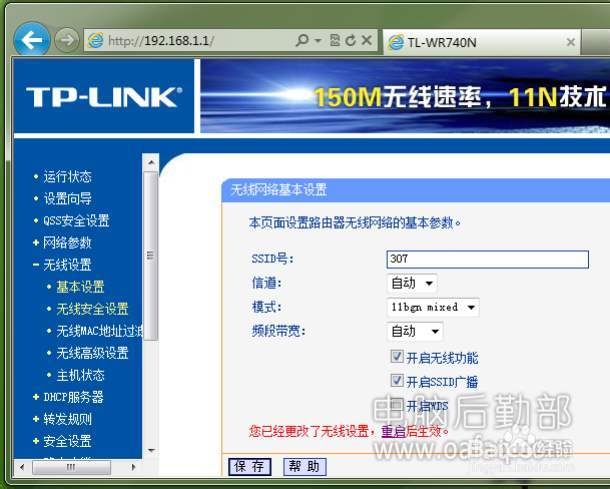Click the TP-LINK logo
This screenshot has width=610, height=489.
[x=104, y=96]
